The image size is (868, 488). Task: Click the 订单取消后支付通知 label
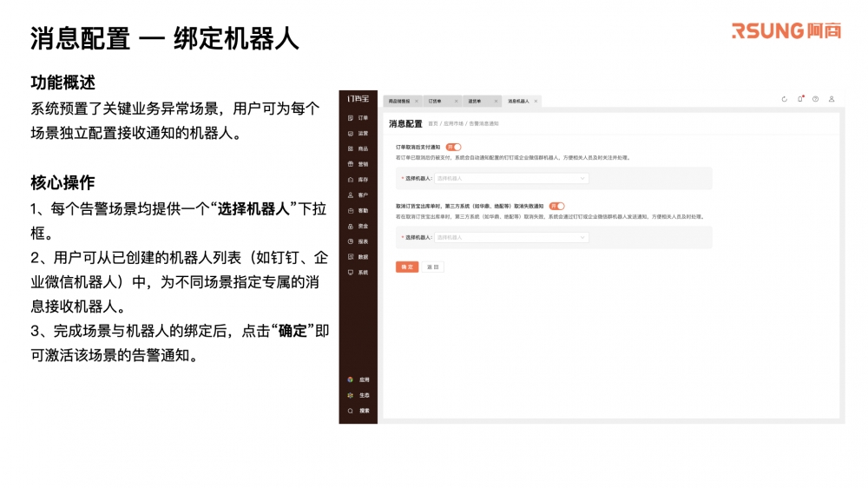point(418,148)
